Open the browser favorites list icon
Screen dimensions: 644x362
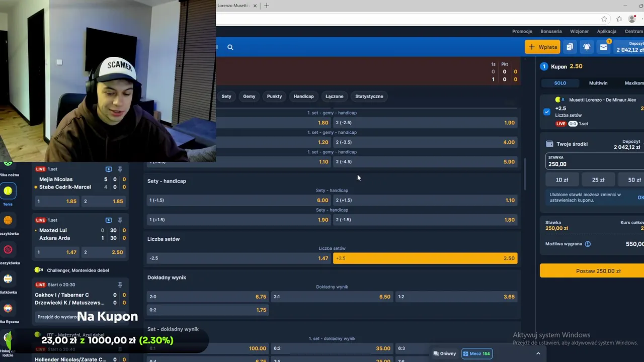coord(619,19)
